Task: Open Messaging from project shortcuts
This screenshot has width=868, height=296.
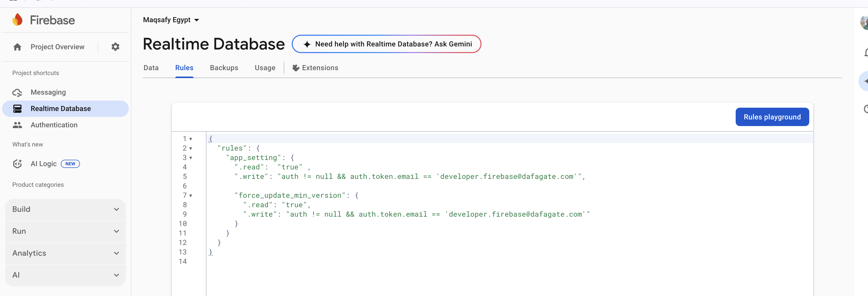Action: point(48,92)
